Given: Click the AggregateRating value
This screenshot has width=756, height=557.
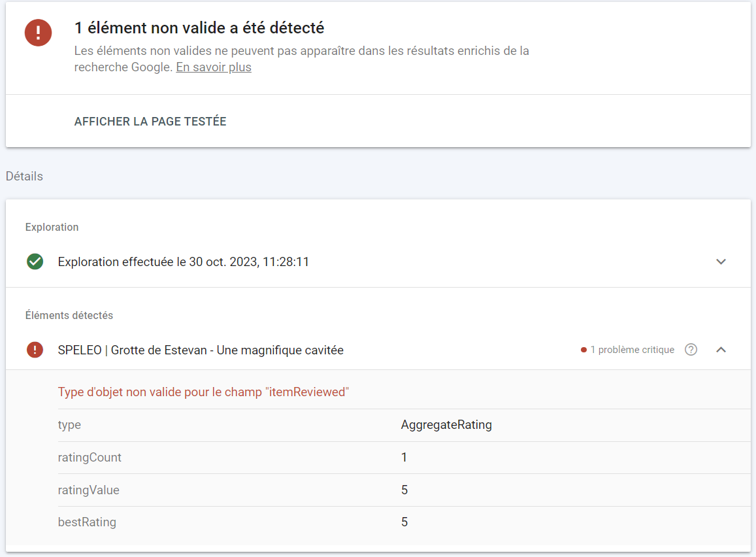Looking at the screenshot, I should tap(446, 425).
